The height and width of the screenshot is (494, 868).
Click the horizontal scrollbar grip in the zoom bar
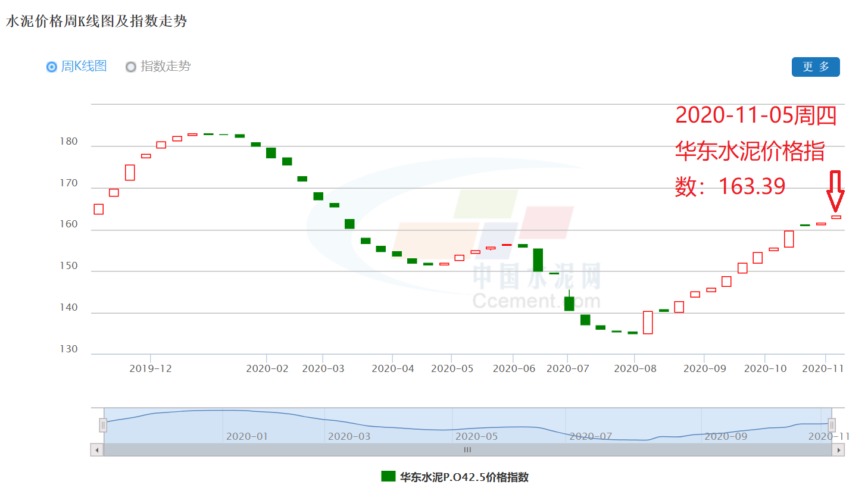pos(467,450)
